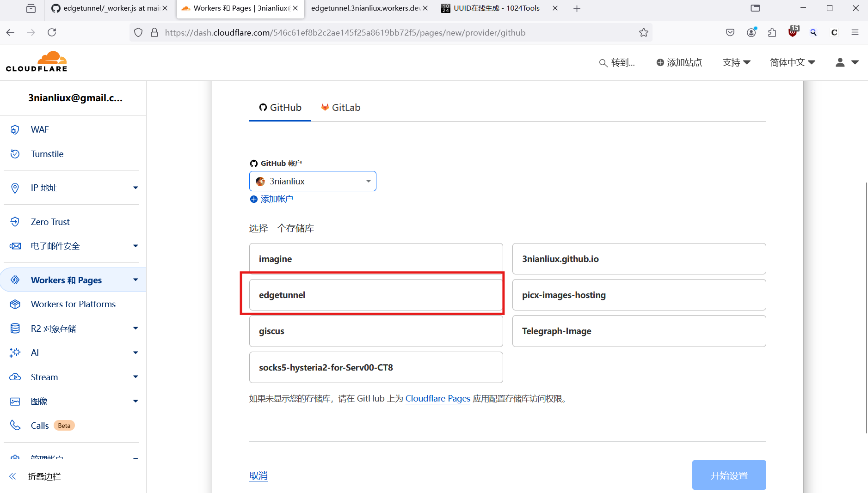The height and width of the screenshot is (493, 868).
Task: Click the plus icon beside 添加站点
Action: 660,62
